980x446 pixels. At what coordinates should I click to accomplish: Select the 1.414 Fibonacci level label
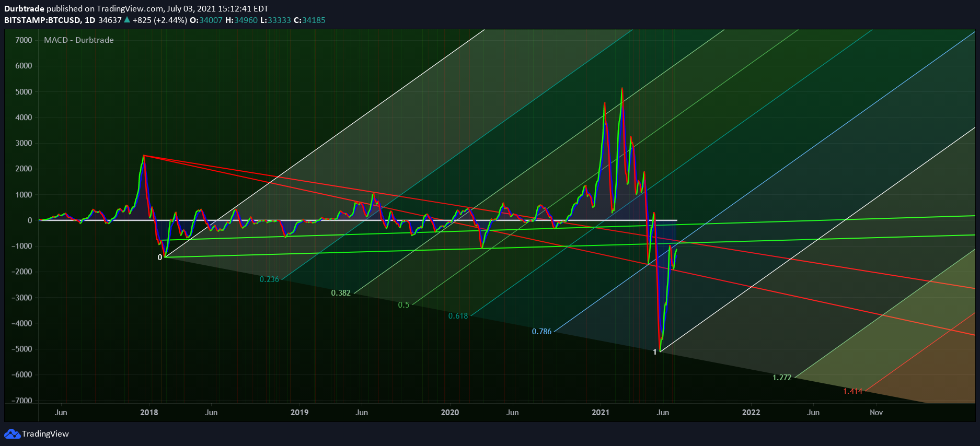pos(852,391)
